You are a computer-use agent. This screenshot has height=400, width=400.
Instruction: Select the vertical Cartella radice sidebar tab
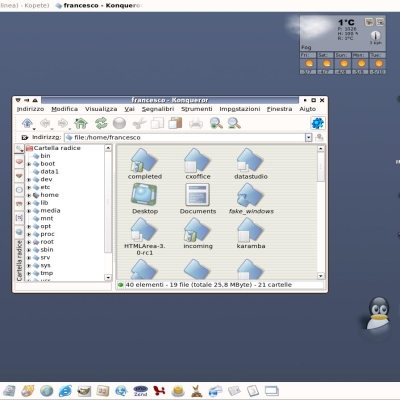coord(19,260)
